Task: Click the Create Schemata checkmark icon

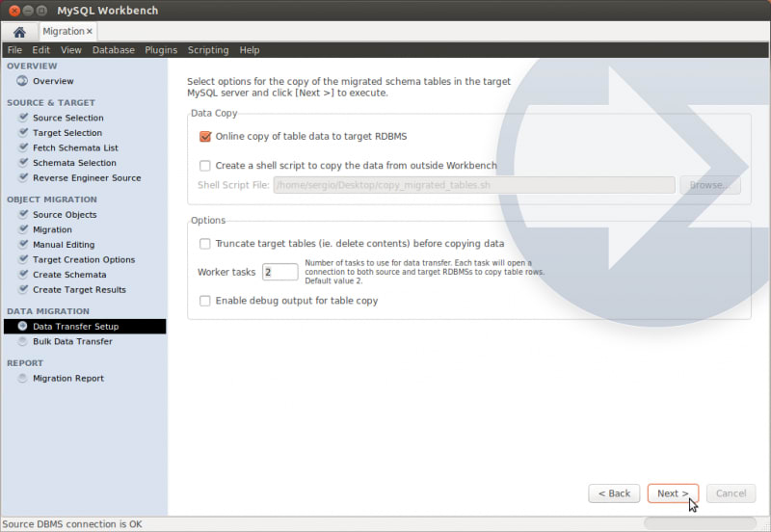Action: click(x=23, y=274)
